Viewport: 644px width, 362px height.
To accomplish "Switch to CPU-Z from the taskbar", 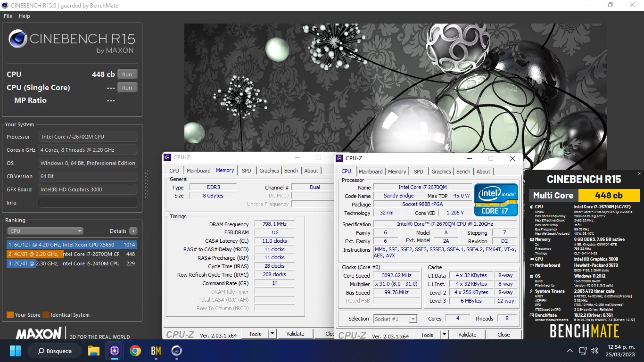I will [x=115, y=351].
